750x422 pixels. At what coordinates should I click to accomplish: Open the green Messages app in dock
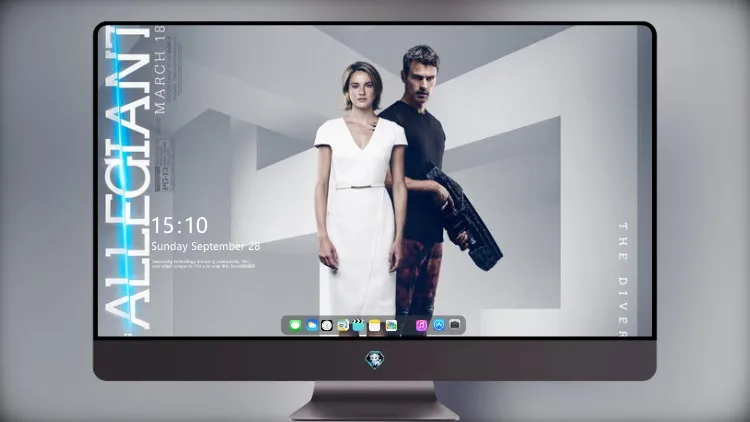coord(295,325)
